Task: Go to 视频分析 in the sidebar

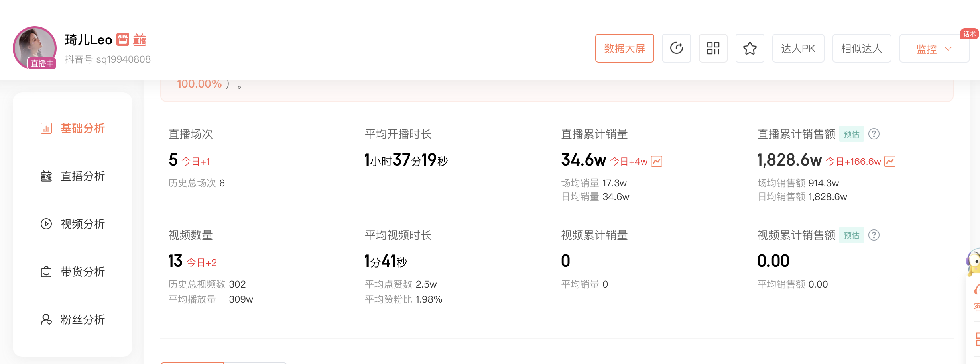Action: [x=73, y=224]
